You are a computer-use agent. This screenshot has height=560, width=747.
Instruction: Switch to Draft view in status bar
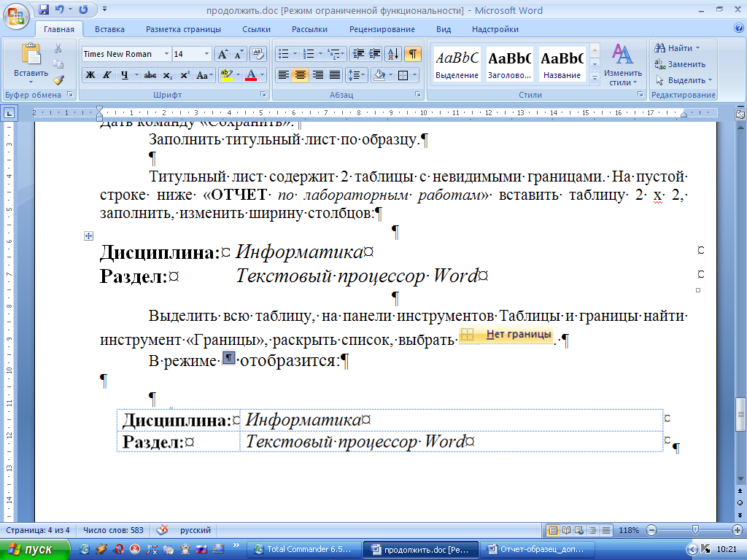[x=606, y=530]
